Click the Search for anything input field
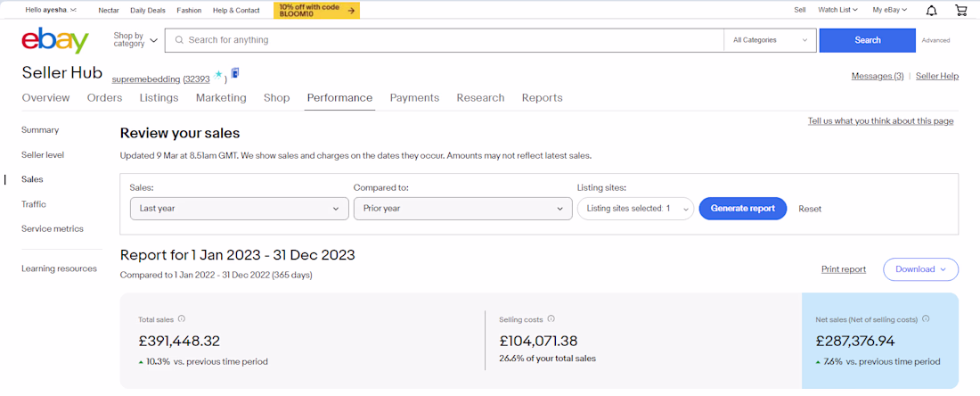This screenshot has height=396, width=980. [445, 40]
